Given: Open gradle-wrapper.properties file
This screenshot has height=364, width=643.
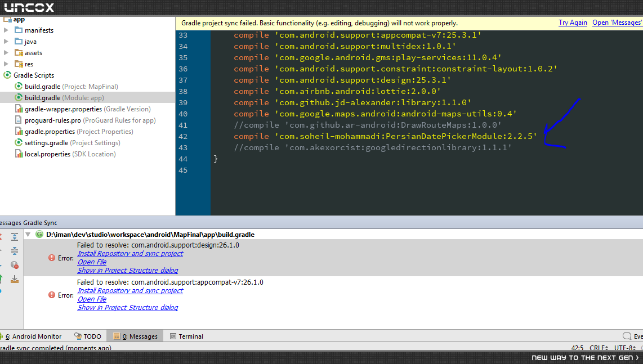Looking at the screenshot, I should [x=87, y=109].
